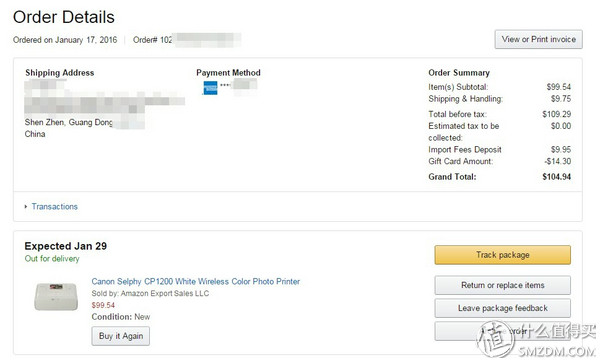Open Canon Selphy CP1200 product link

[x=196, y=282]
